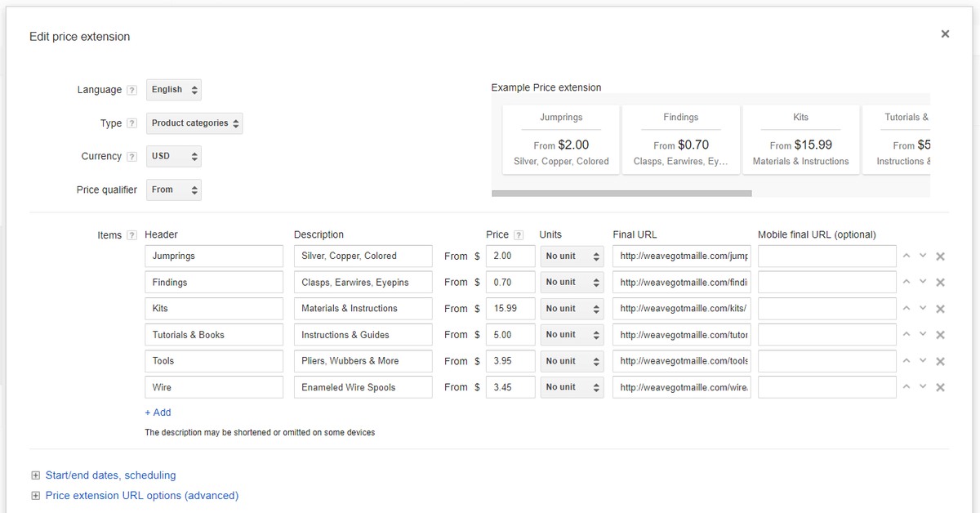Open the Price column help icon
The width and height of the screenshot is (980, 513).
click(519, 235)
